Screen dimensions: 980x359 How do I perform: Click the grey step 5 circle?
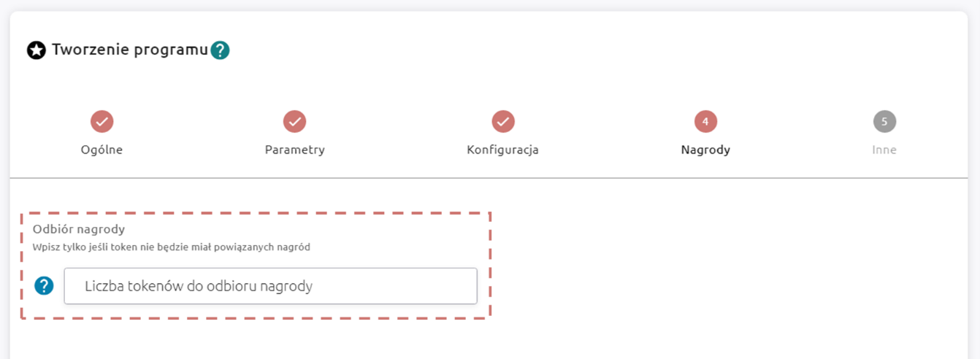[x=884, y=121]
